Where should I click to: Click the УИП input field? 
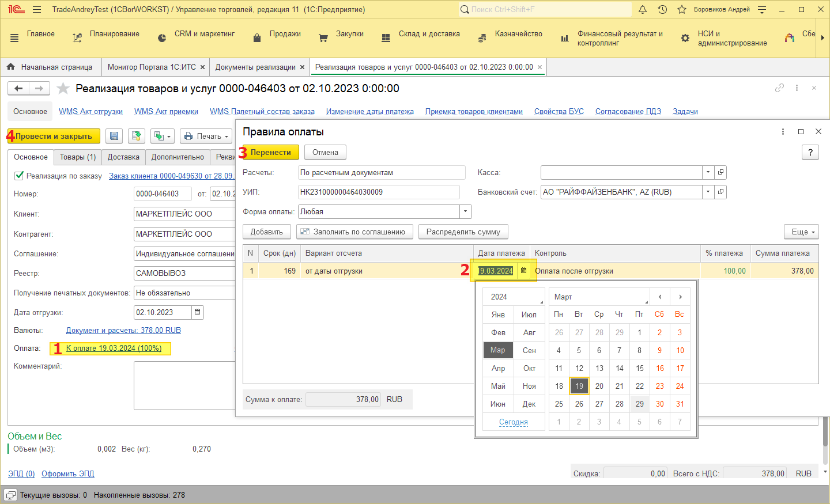tap(379, 192)
